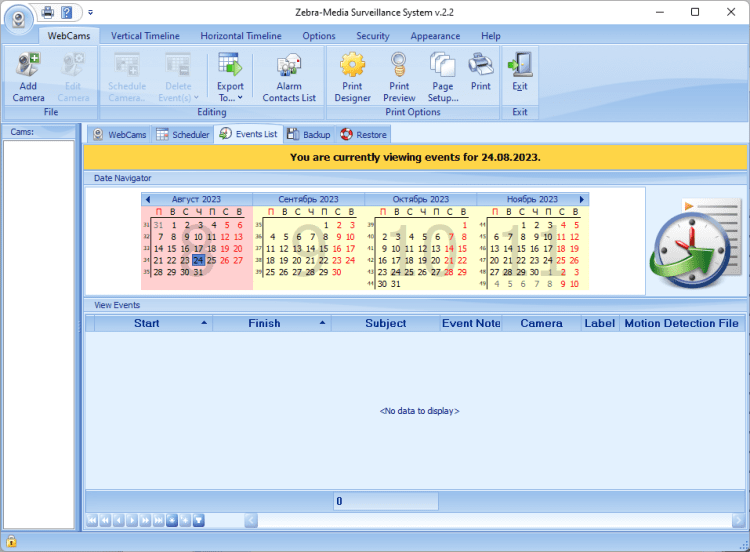Switch to Vertical Timeline ribbon tab
The height and width of the screenshot is (552, 750).
(145, 36)
